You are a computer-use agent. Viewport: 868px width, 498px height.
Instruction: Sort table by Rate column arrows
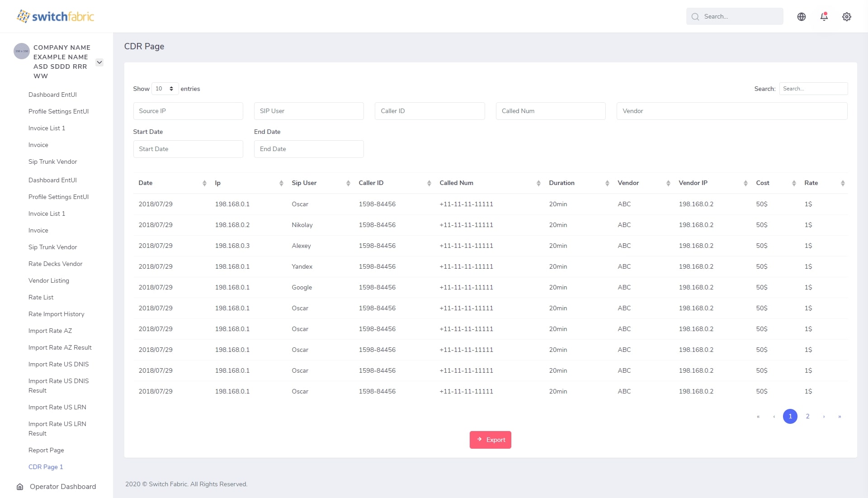pos(843,183)
